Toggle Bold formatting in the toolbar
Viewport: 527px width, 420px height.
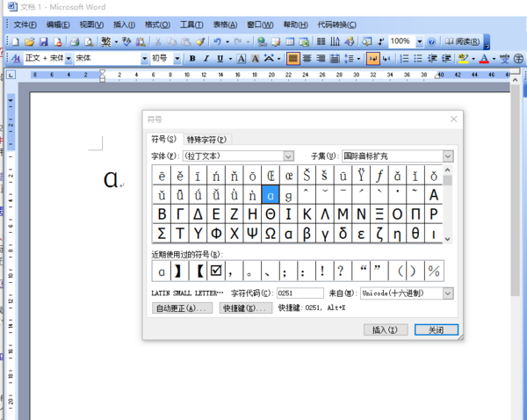(192, 59)
